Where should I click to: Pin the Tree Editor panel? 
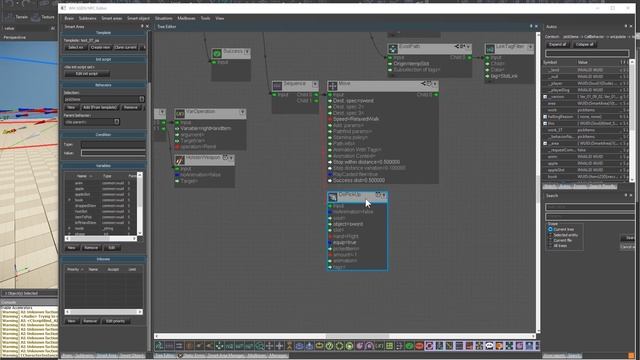(531, 27)
